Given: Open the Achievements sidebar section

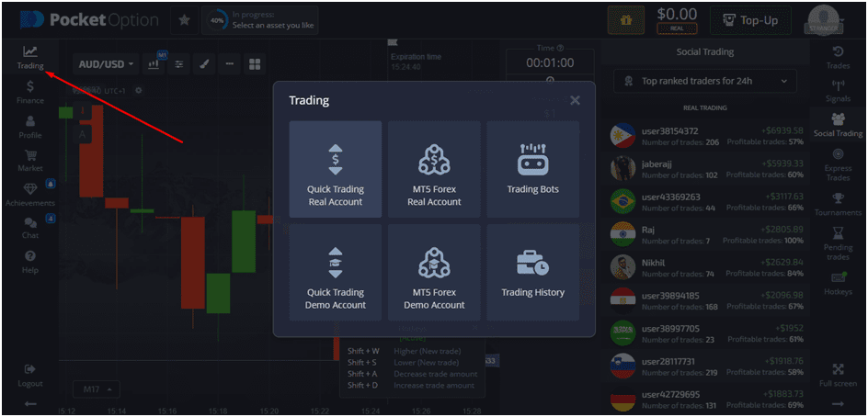Looking at the screenshot, I should tap(30, 196).
